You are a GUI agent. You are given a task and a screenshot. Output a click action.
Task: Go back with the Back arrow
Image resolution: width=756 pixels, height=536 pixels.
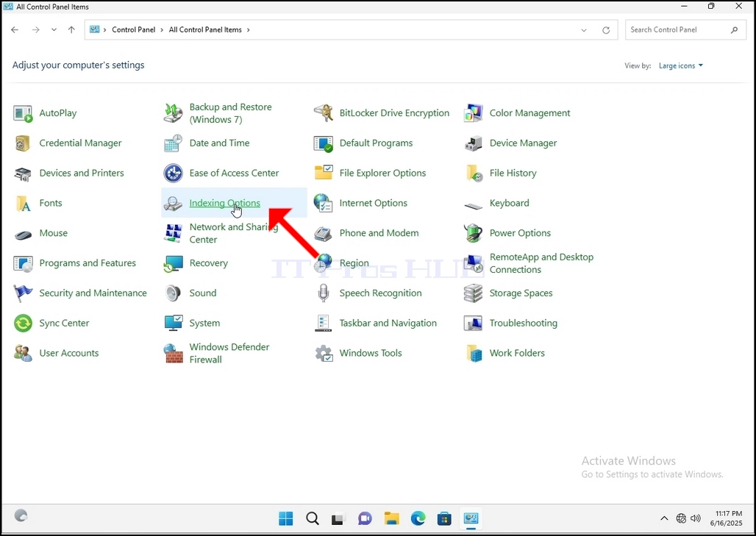pyautogui.click(x=15, y=30)
